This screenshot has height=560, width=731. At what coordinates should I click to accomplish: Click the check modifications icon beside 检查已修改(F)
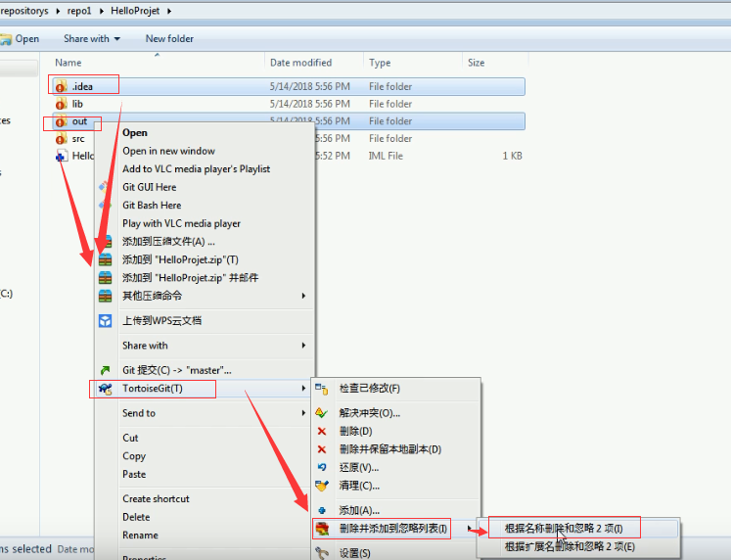tap(322, 389)
